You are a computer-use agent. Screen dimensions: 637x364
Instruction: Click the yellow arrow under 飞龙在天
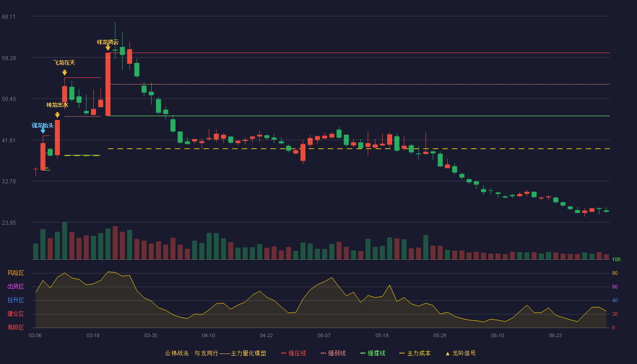click(x=65, y=72)
